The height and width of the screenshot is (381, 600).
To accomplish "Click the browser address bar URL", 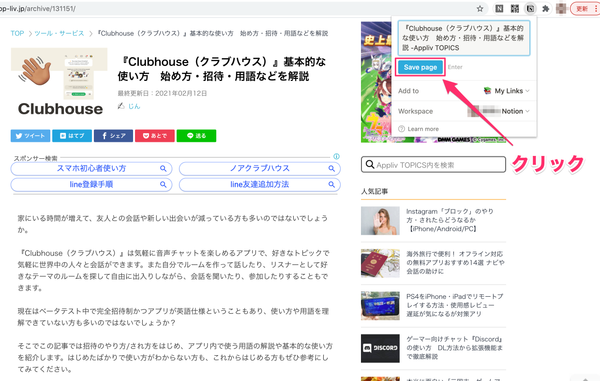I will [38, 8].
